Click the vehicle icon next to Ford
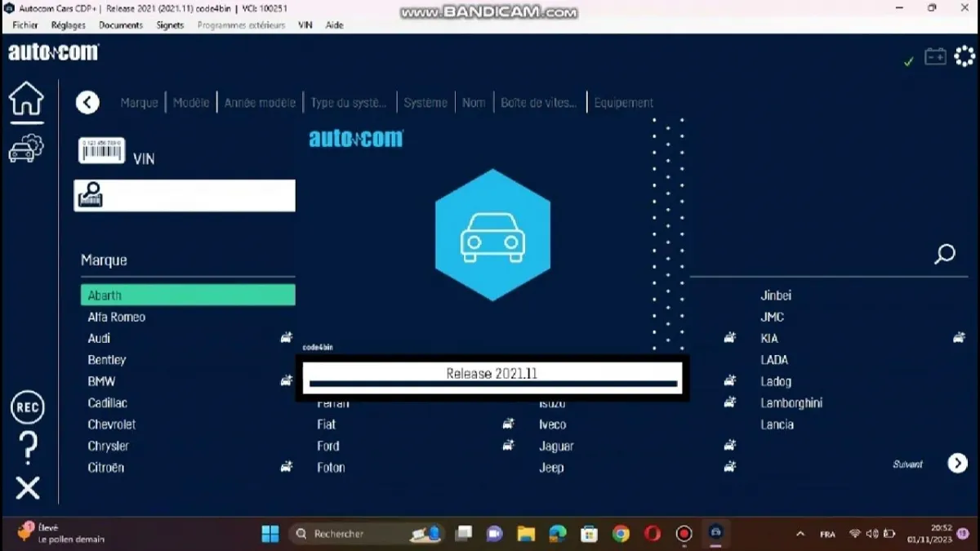The image size is (980, 551). (508, 445)
